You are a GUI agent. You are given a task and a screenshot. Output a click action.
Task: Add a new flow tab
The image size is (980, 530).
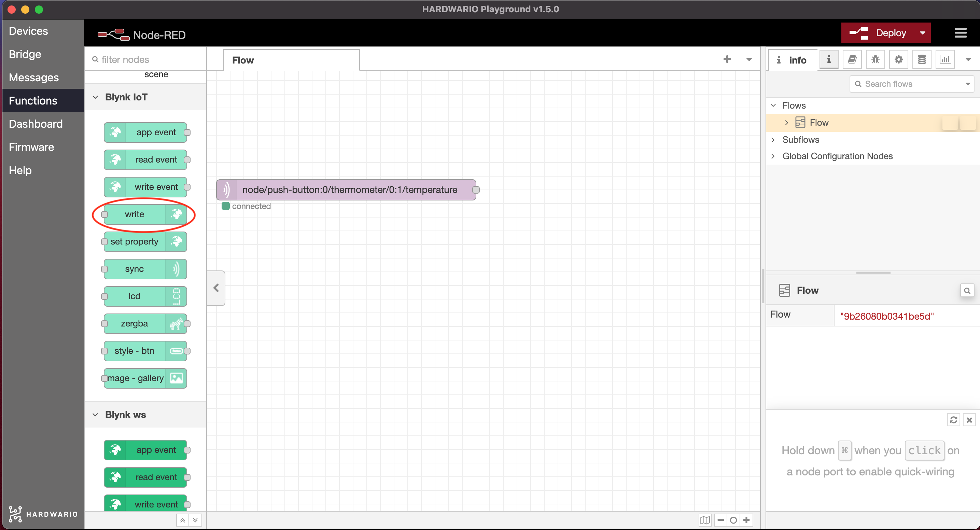[727, 59]
